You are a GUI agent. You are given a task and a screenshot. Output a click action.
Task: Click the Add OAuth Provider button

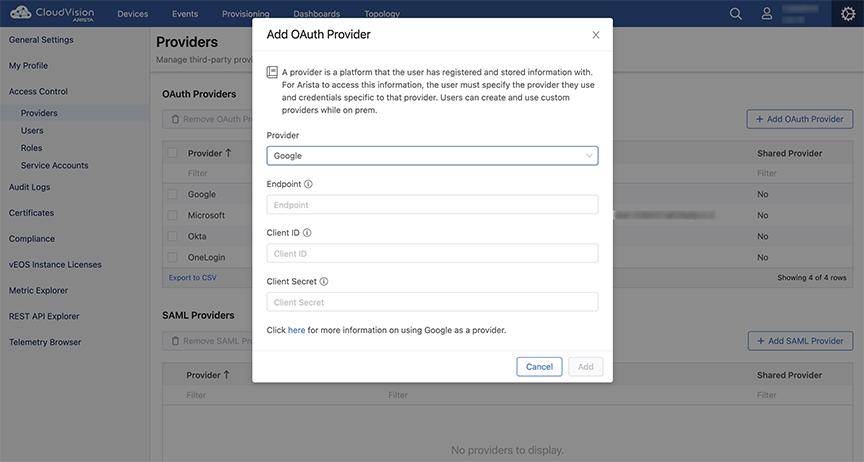(800, 119)
